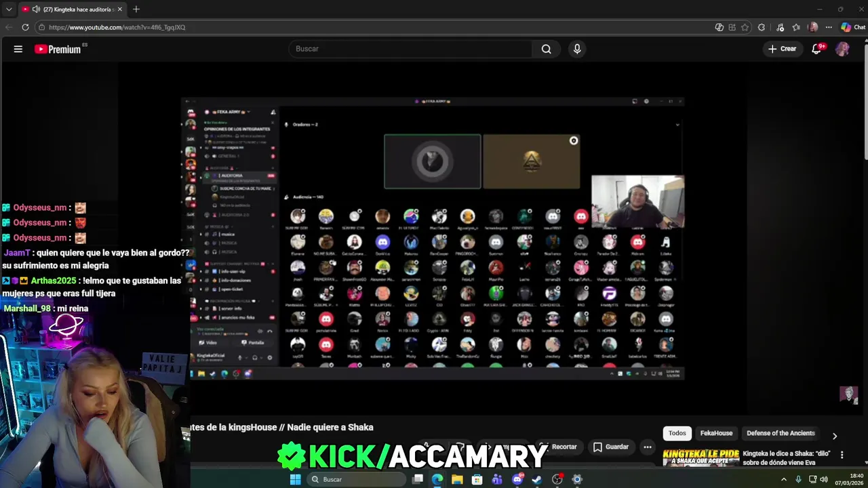
Task: Show next filter chips arrow
Action: click(835, 436)
